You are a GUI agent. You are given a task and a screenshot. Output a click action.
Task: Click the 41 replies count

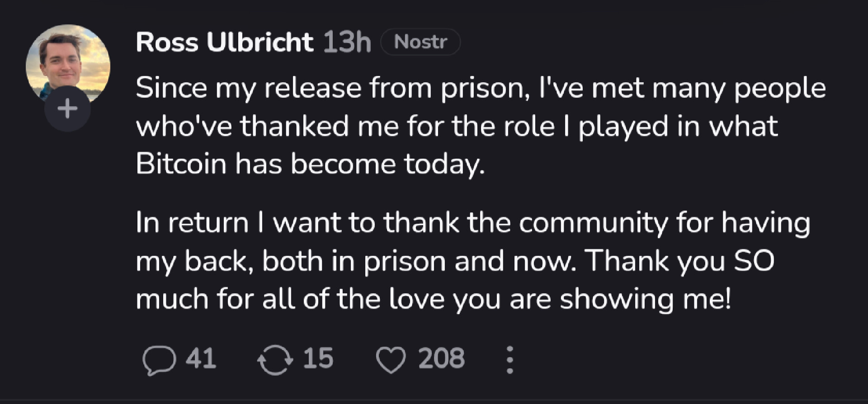coord(201,359)
